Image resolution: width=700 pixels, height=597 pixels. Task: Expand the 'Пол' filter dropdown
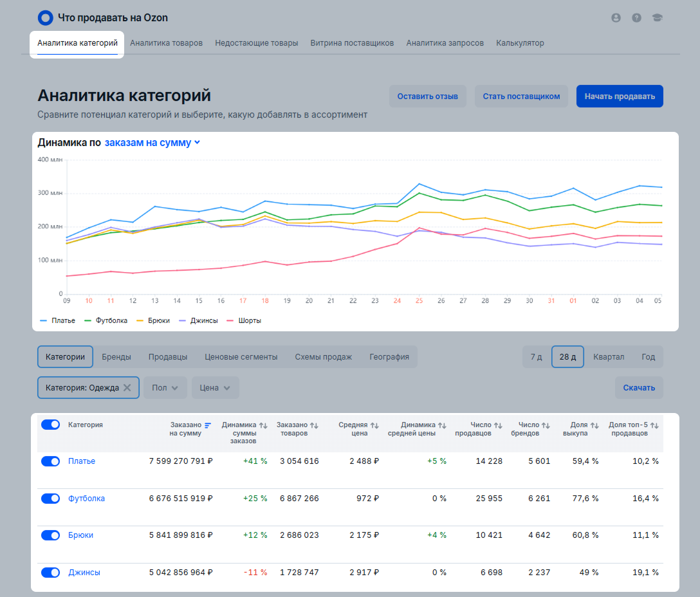click(165, 387)
